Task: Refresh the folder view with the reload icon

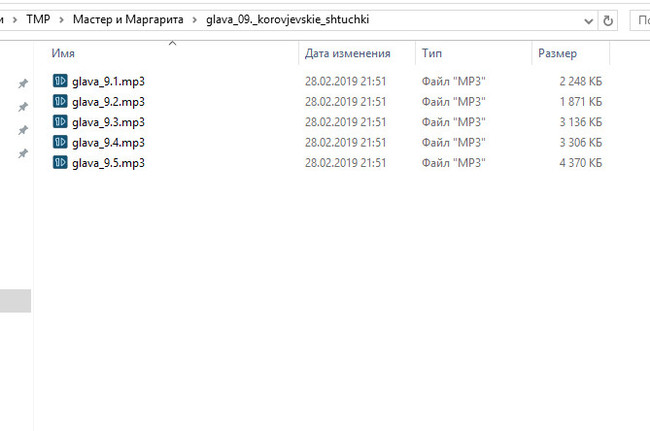Action: (608, 21)
